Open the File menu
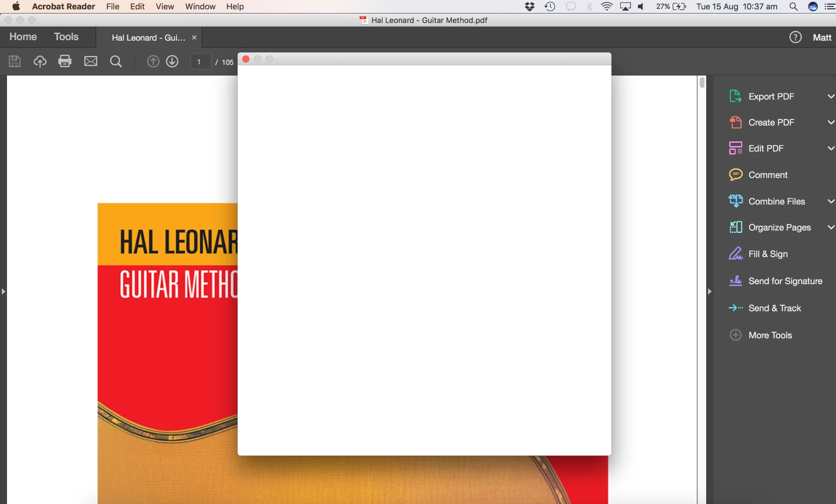This screenshot has width=836, height=504. (112, 7)
